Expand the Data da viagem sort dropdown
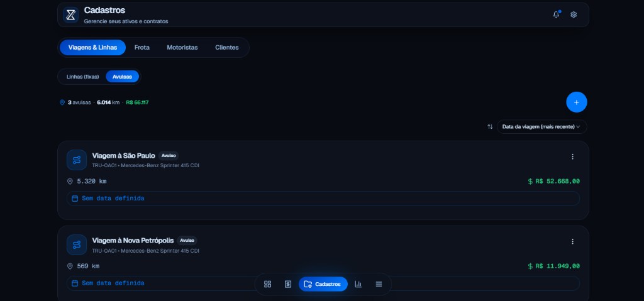Screen dimensions: 644x301 [x=541, y=127]
